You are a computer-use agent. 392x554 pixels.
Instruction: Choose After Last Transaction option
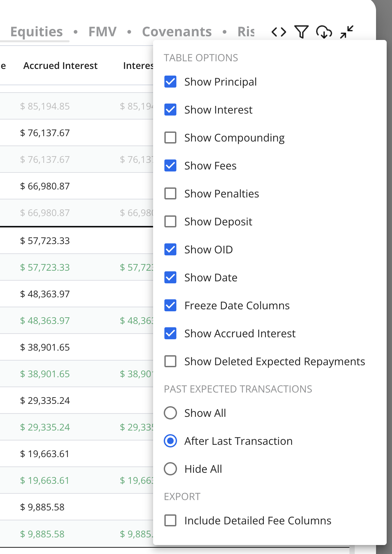(170, 441)
